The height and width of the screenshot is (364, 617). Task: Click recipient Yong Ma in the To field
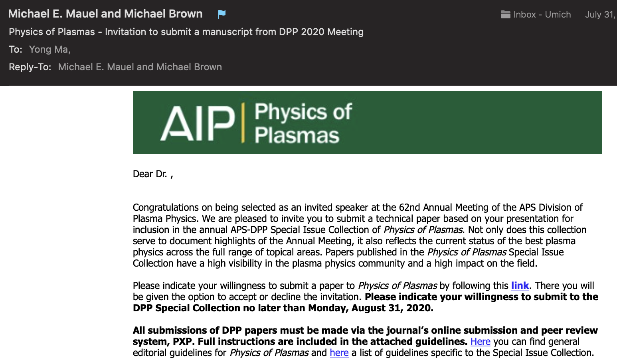tap(49, 49)
